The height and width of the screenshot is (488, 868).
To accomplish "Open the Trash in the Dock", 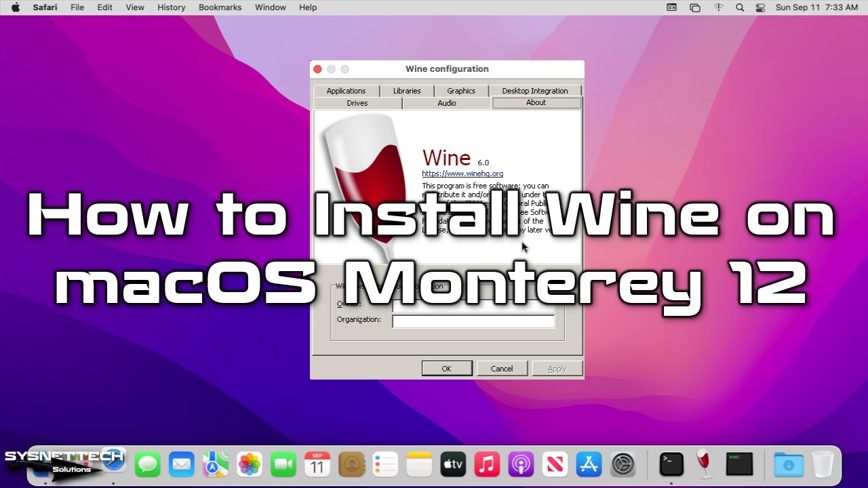I will coord(823,464).
